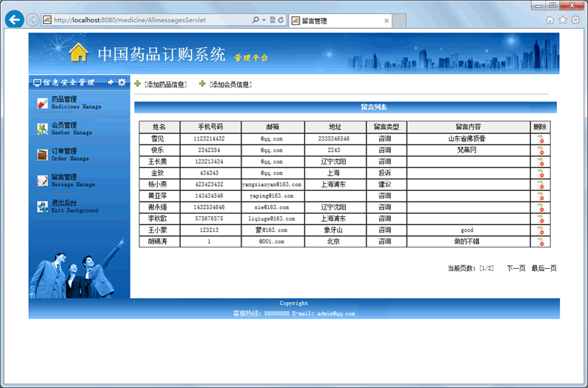
Task: Click the sidebar settings gear icon
Action: pos(121,82)
